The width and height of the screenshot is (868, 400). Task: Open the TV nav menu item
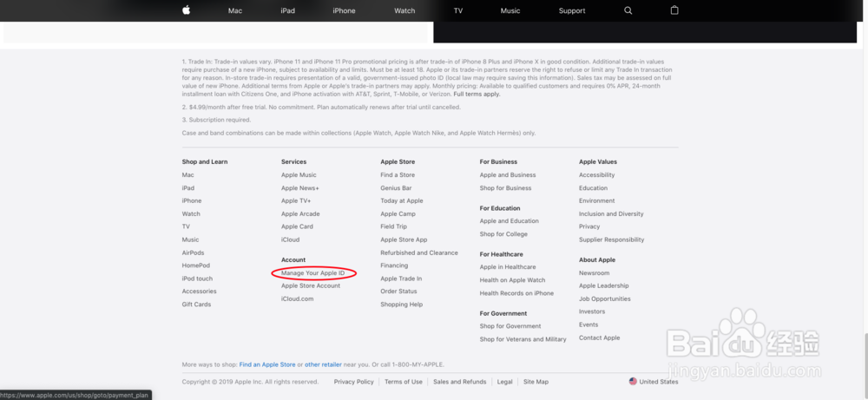coord(458,11)
